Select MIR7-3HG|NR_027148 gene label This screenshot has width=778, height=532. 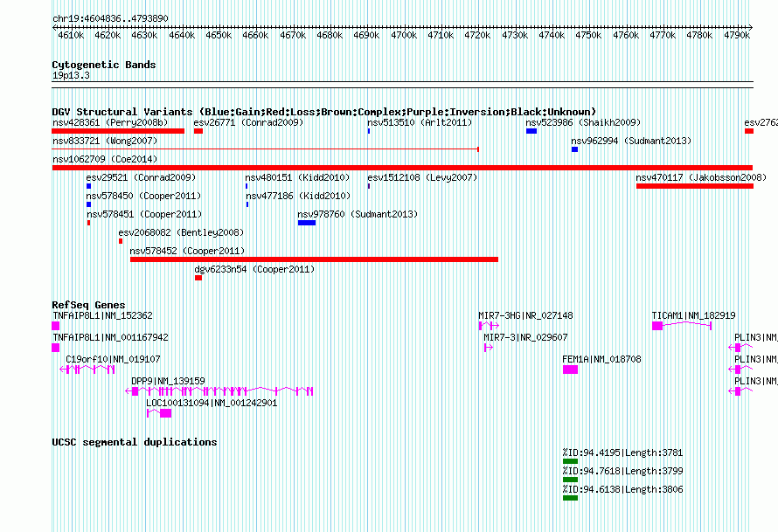[x=525, y=316]
